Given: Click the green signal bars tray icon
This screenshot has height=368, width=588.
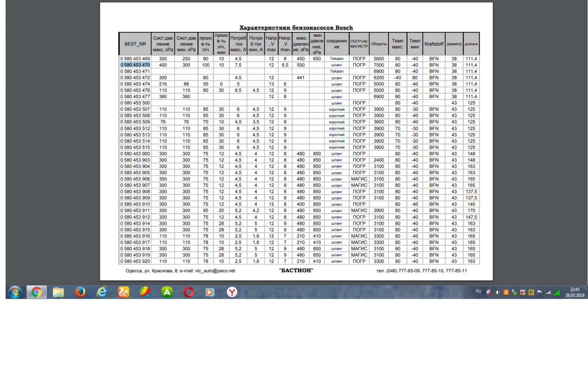Looking at the screenshot, I should pos(557,292).
